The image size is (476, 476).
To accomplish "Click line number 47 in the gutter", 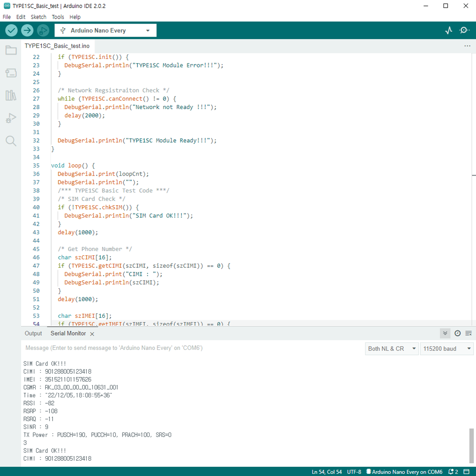I will 36,266.
